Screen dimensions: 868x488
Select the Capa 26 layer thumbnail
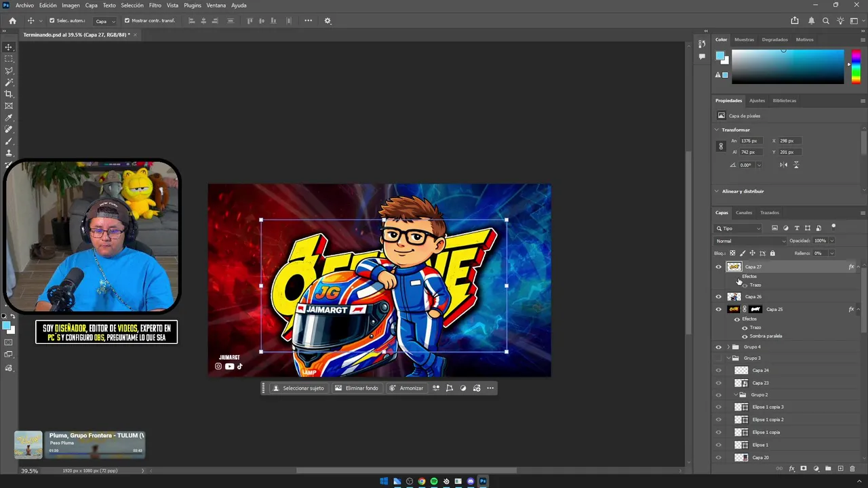click(x=734, y=297)
